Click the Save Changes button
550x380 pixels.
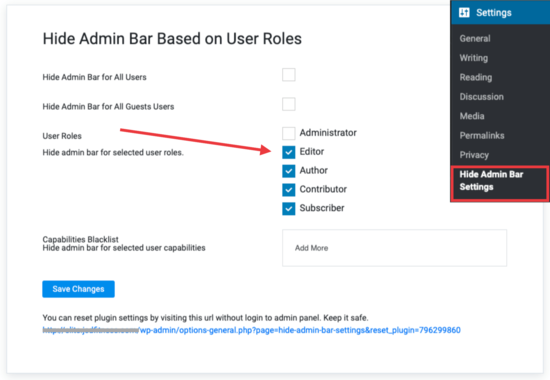79,289
